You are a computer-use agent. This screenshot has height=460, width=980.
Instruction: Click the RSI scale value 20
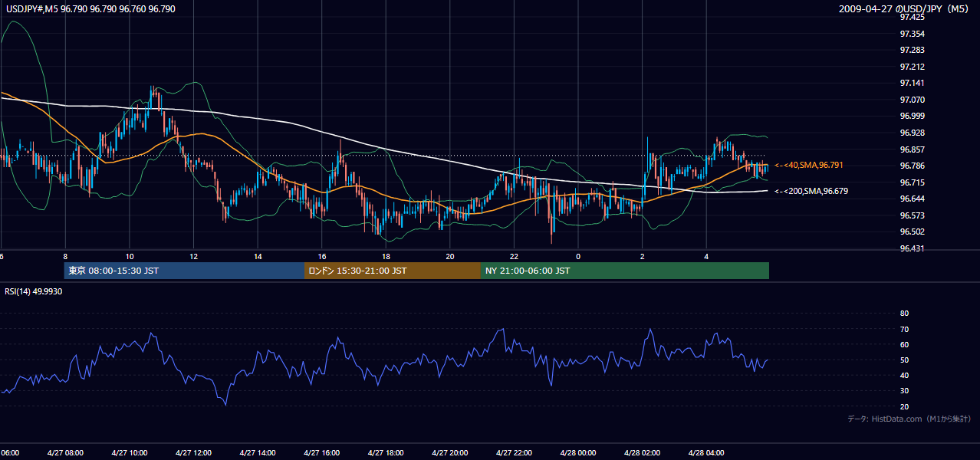tap(904, 406)
